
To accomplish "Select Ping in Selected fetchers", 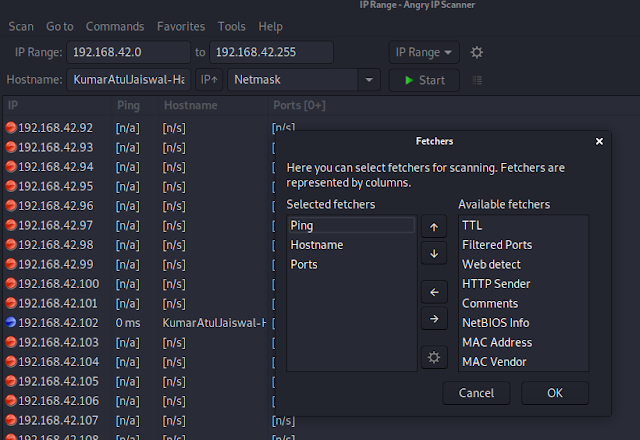I will (351, 225).
